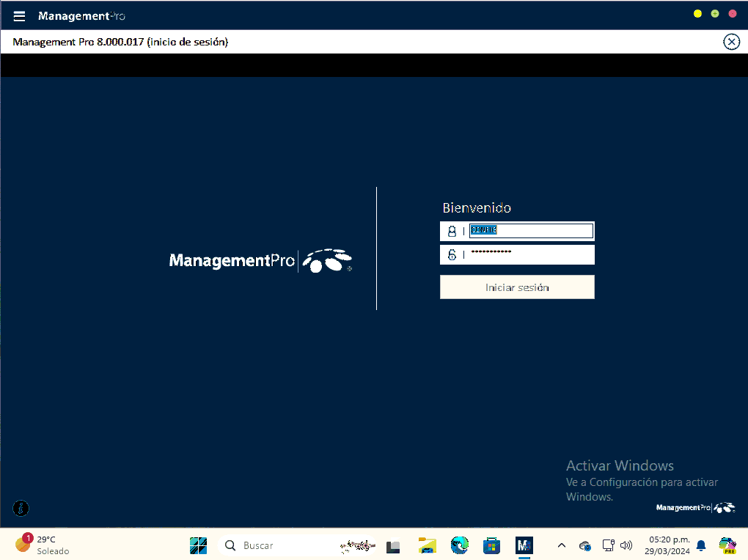This screenshot has height=560, width=748.
Task: Click the password input field
Action: coord(530,254)
